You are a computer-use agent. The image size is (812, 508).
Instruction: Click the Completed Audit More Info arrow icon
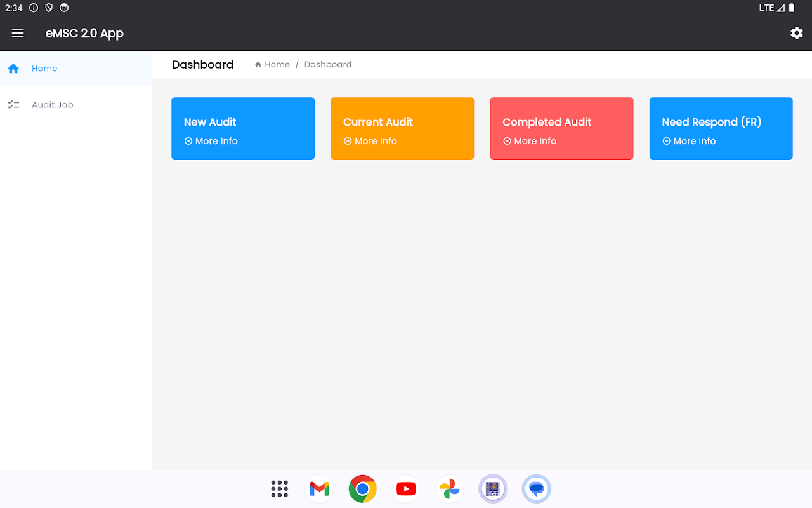(x=507, y=141)
